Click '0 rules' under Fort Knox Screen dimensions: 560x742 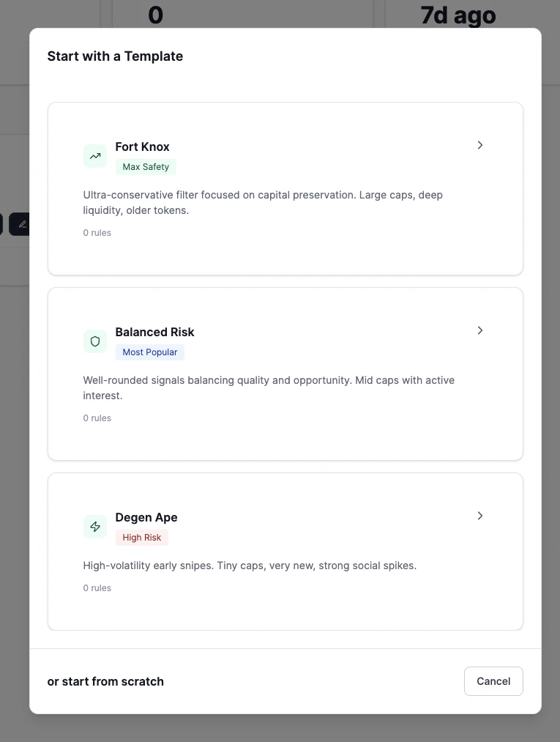coord(97,232)
